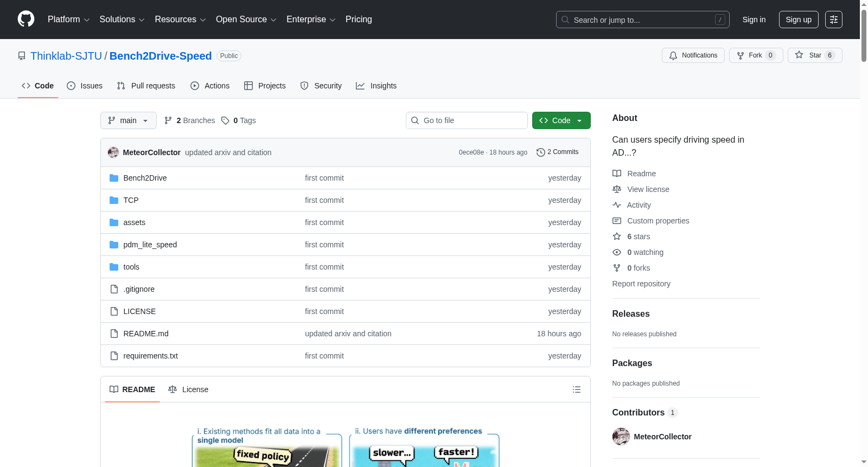View the Insights tab
This screenshot has height=467, width=868.
(376, 86)
